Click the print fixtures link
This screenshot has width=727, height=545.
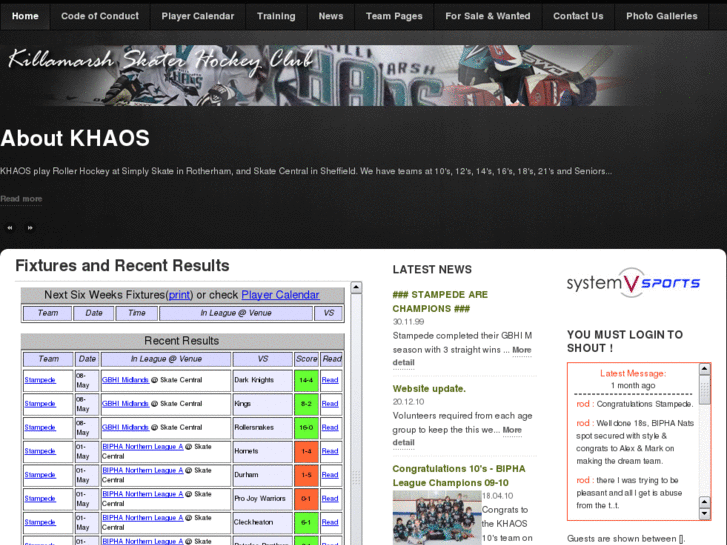(180, 295)
